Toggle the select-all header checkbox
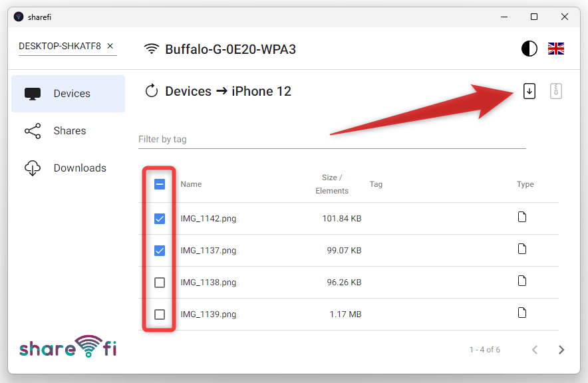The height and width of the screenshot is (383, 588). (x=160, y=184)
